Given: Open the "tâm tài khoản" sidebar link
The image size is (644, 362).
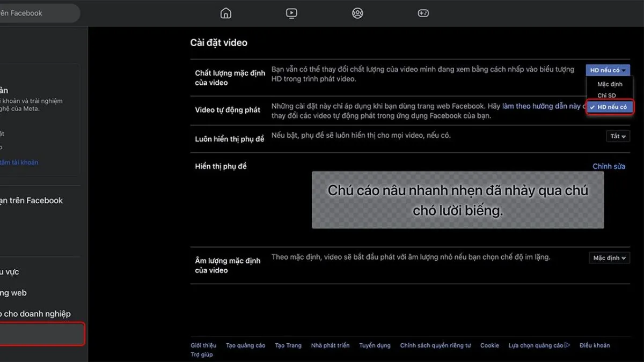Looking at the screenshot, I should pos(19,162).
